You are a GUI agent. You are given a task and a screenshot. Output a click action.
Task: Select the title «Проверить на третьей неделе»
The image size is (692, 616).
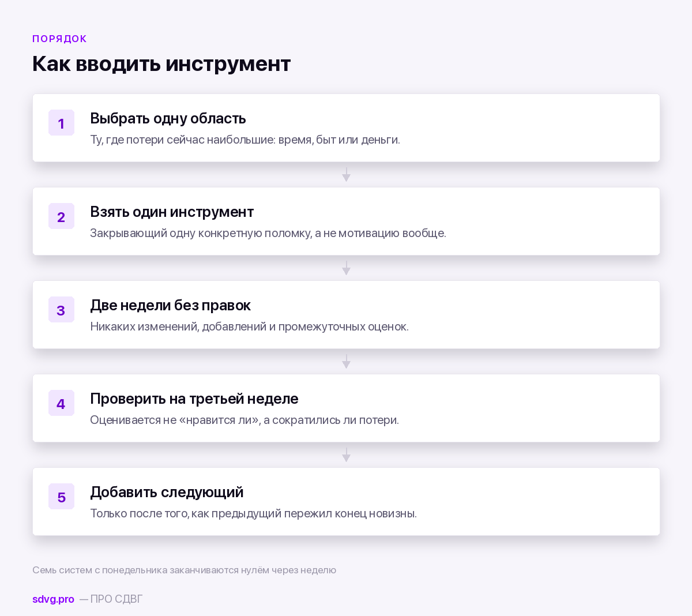pos(194,399)
